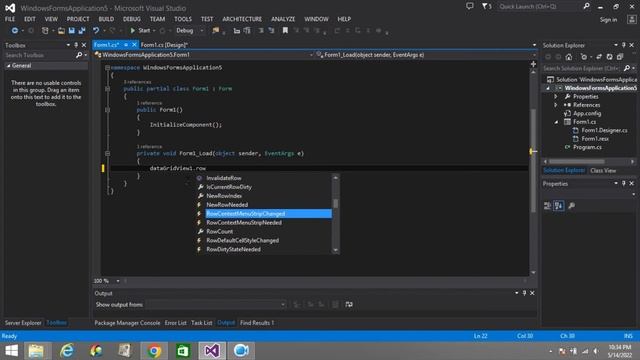Click the Output panel toggle word wrap icon
This screenshot has height=360, width=640.
349,304
